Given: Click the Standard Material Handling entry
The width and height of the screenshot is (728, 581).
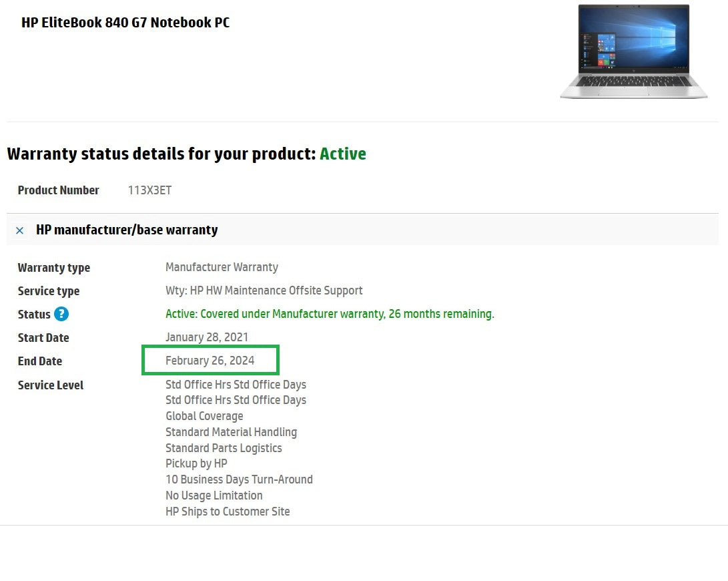Looking at the screenshot, I should click(x=231, y=432).
